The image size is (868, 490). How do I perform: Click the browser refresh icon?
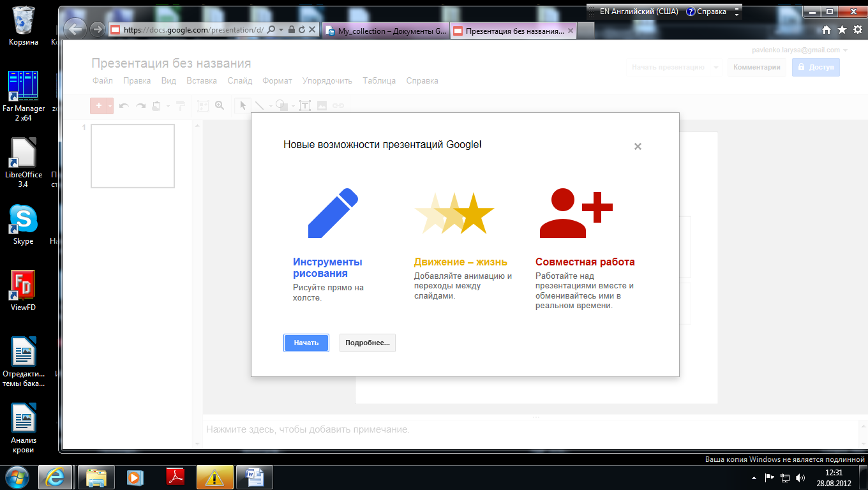click(302, 29)
